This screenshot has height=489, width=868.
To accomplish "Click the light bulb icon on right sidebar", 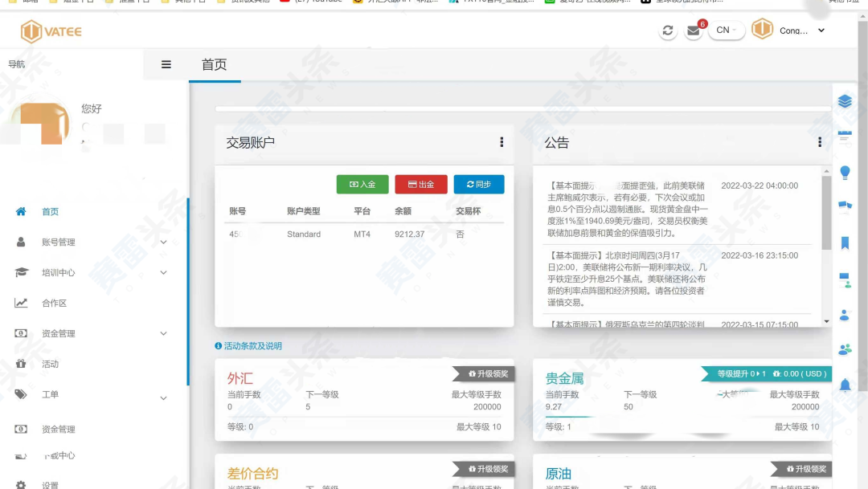I will tap(844, 172).
